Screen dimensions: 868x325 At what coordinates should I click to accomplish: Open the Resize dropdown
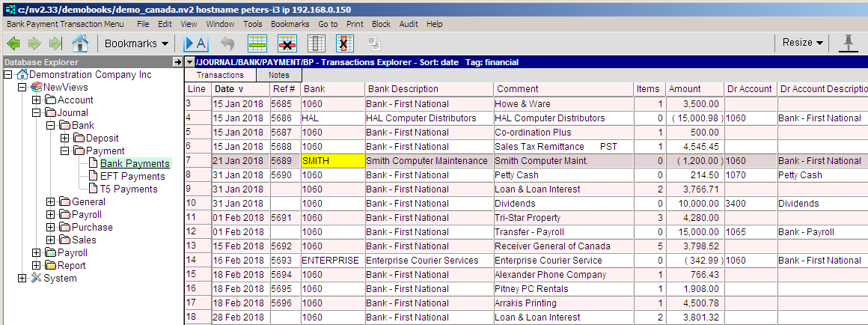[x=802, y=43]
